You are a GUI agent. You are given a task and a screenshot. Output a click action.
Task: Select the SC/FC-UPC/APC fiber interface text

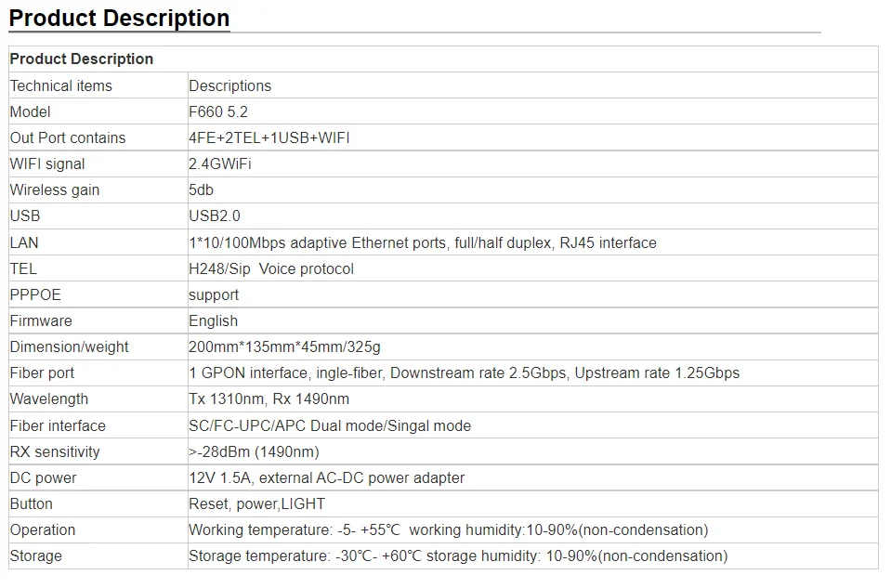[x=330, y=425]
